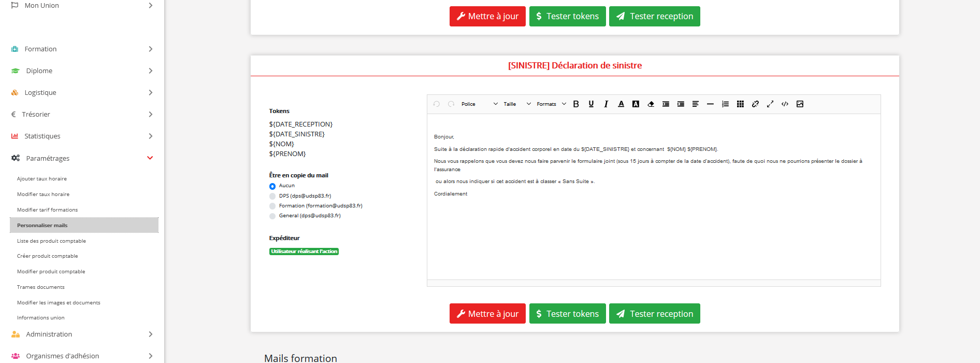980x363 pixels.
Task: Open the Police font dropdown
Action: tap(479, 104)
